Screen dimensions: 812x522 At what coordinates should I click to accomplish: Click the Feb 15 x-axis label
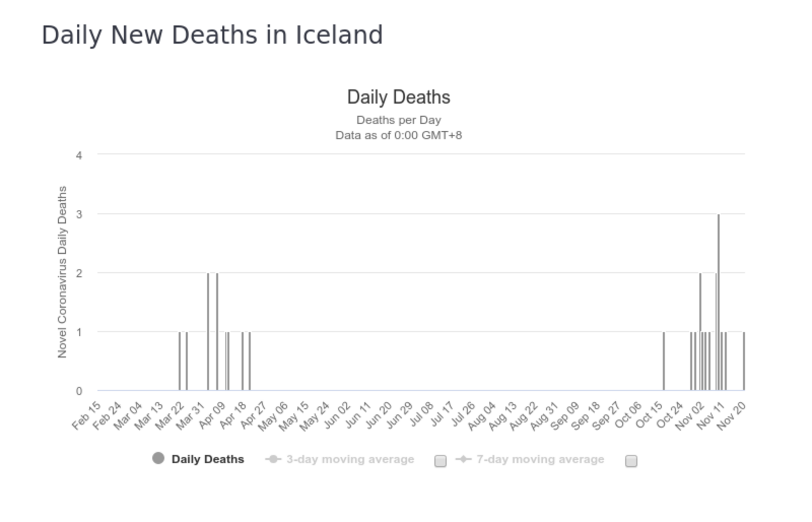tap(86, 416)
